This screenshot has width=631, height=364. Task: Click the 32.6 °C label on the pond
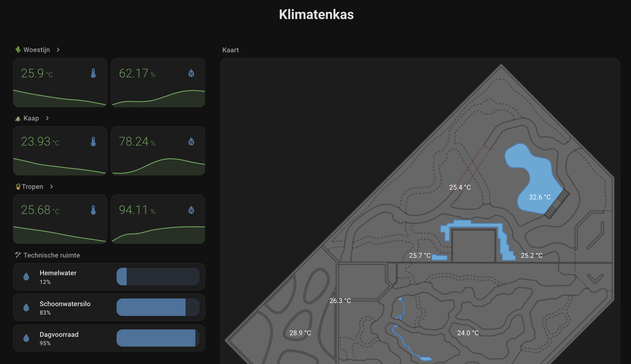pyautogui.click(x=540, y=197)
